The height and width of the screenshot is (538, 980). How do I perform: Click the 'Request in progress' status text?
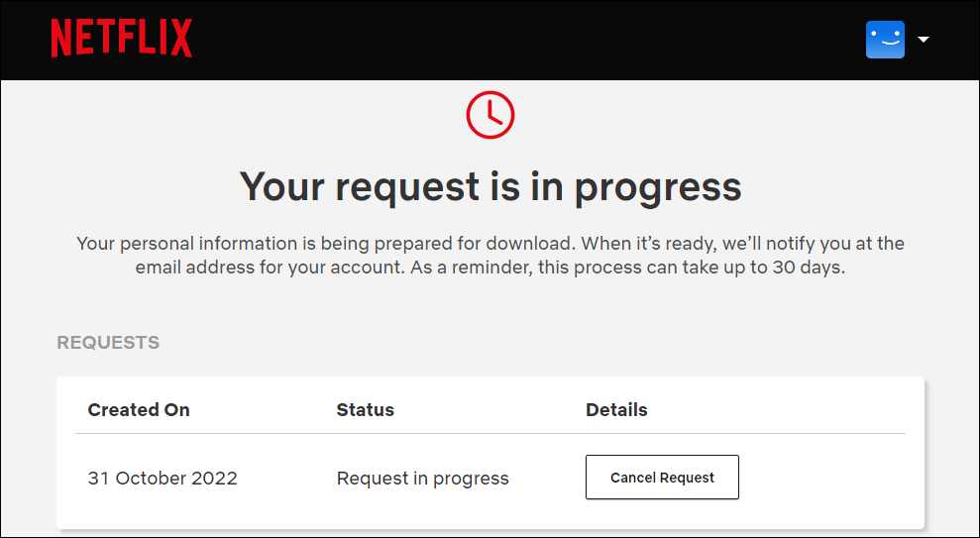422,479
